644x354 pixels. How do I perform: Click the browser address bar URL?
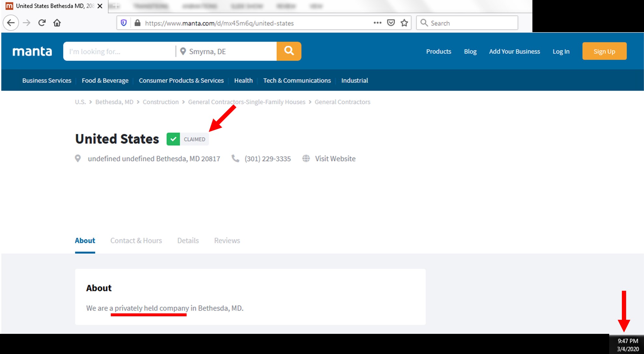(219, 23)
